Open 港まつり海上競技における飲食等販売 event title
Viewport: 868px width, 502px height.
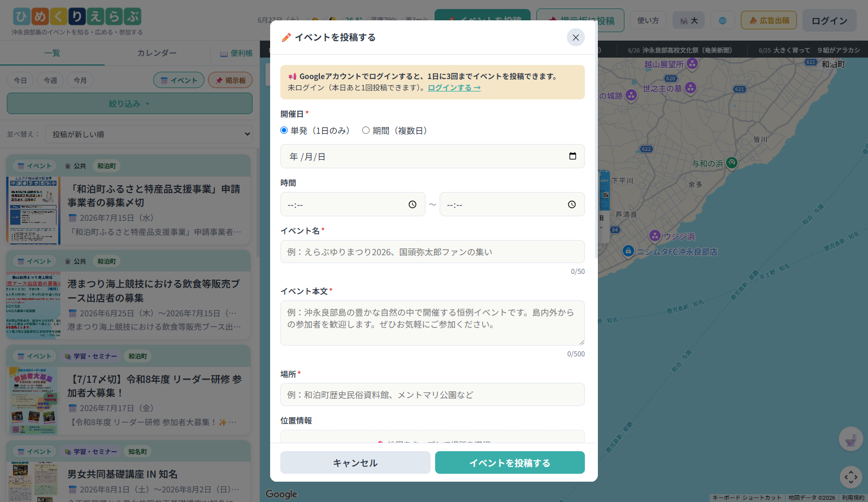tap(154, 291)
